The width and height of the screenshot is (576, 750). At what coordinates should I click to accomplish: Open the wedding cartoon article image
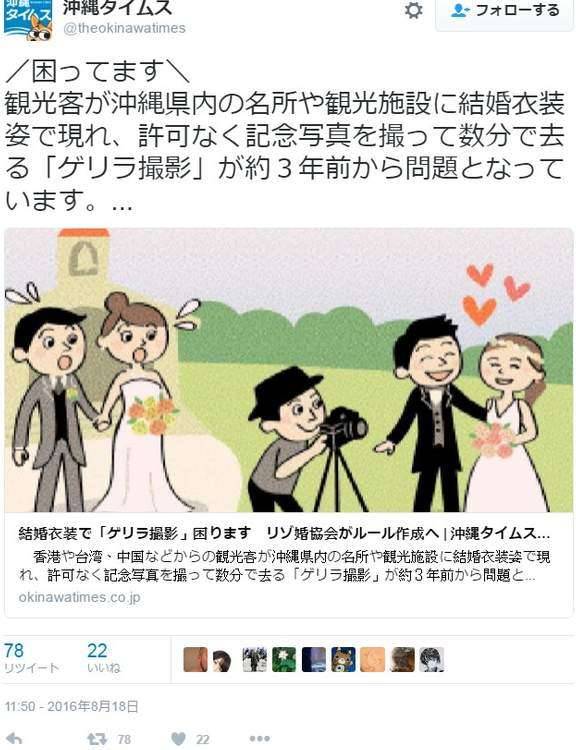(x=288, y=370)
